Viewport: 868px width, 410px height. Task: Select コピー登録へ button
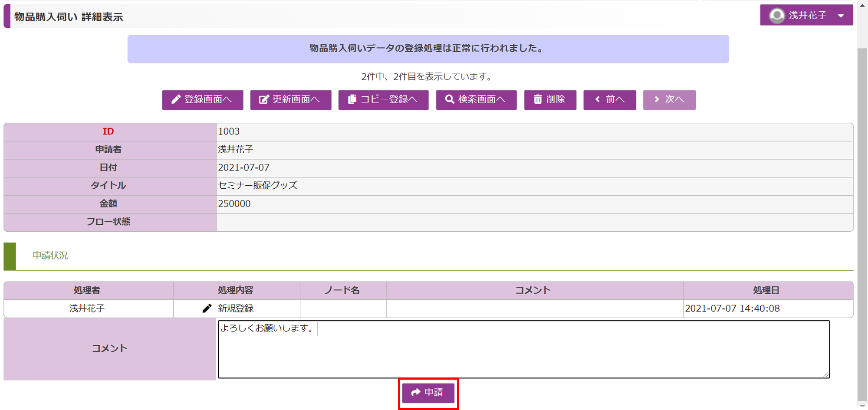[384, 100]
